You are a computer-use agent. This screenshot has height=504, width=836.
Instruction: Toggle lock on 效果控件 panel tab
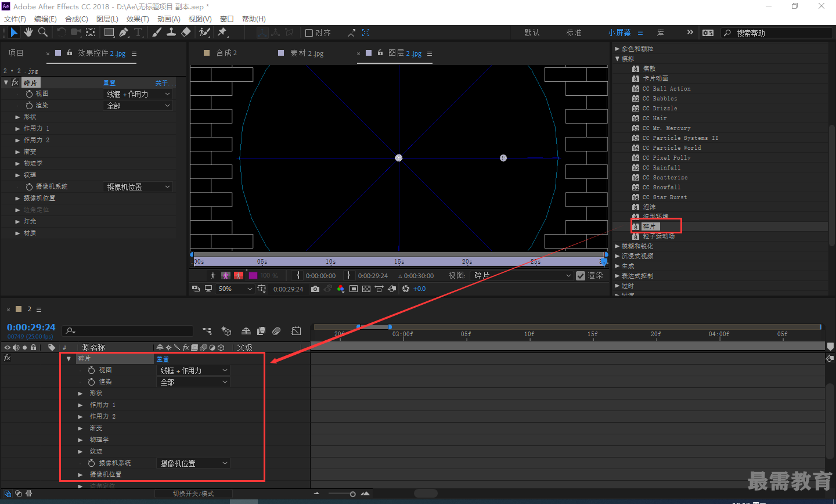70,53
